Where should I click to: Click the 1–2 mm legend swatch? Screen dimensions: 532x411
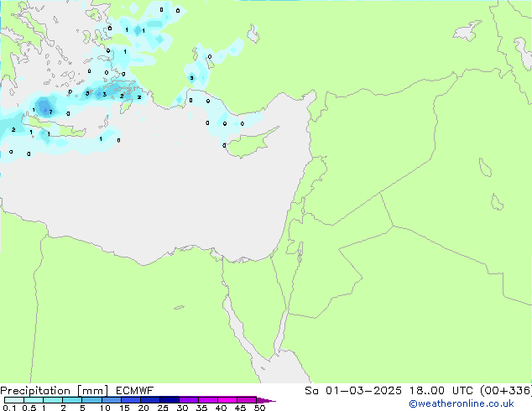point(53,400)
